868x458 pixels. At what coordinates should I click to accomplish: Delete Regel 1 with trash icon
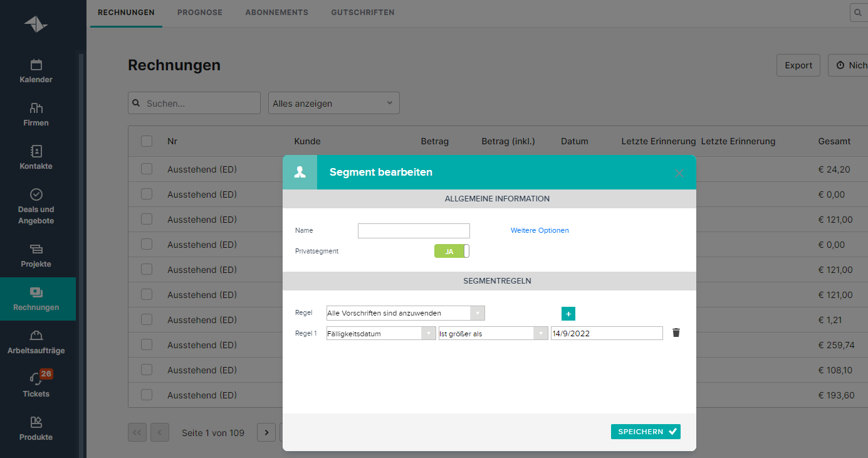[x=676, y=333]
